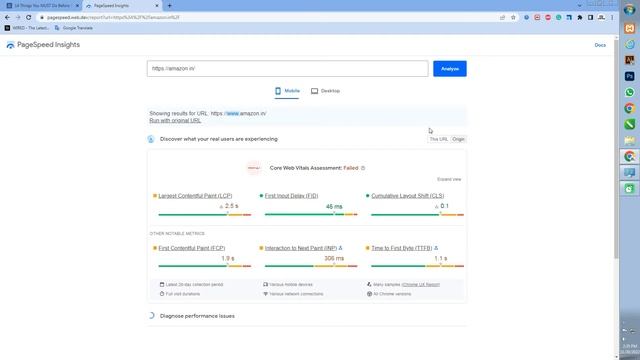Select the PageSpeed Insights browser tab

[122, 6]
